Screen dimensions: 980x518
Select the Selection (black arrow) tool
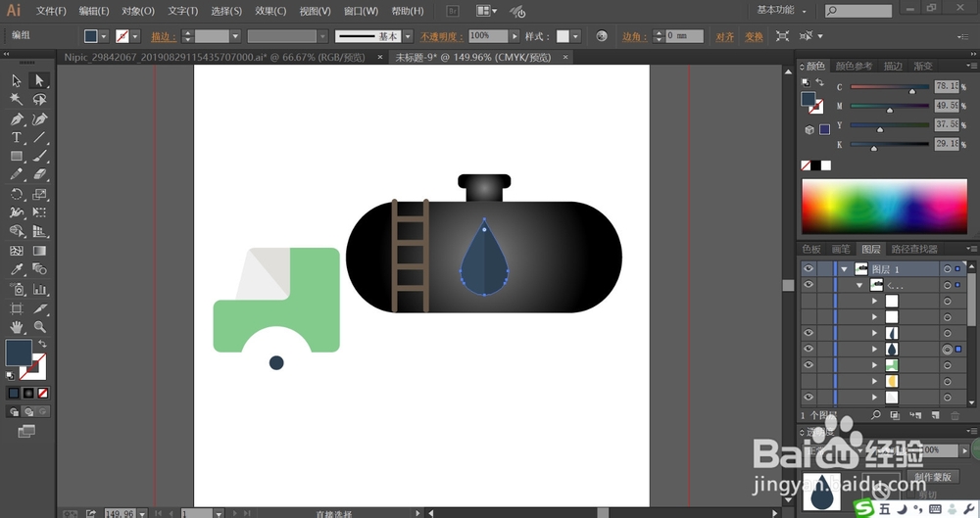tap(17, 80)
